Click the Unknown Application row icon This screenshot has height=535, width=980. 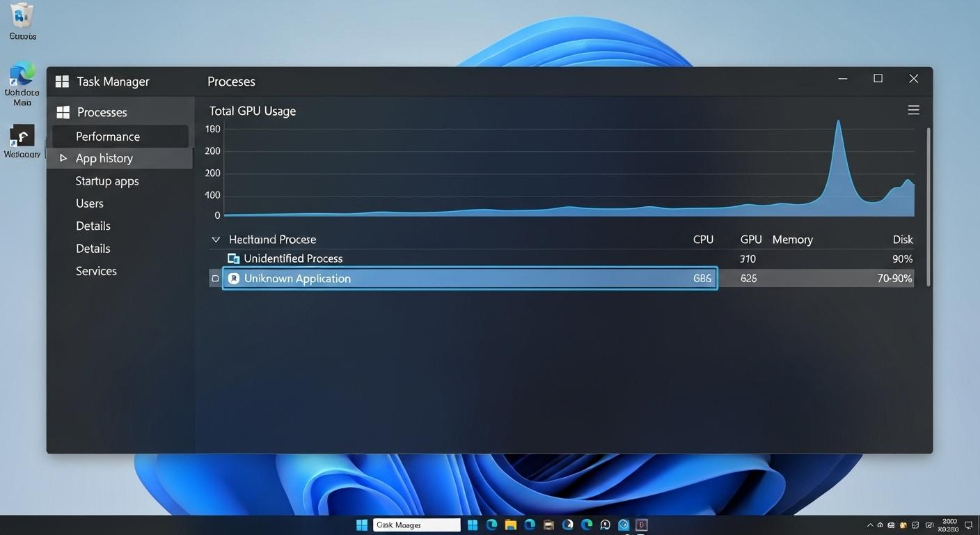(234, 279)
